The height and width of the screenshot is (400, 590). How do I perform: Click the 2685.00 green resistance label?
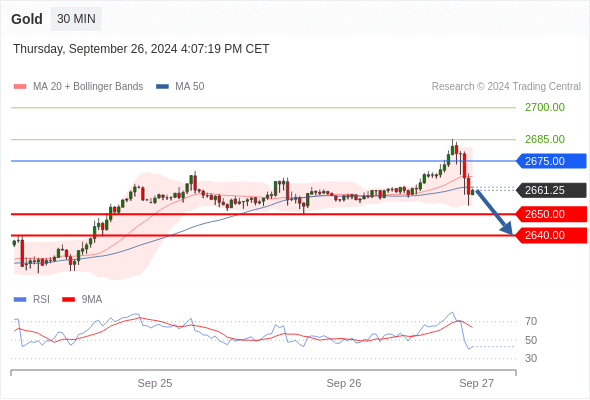545,139
